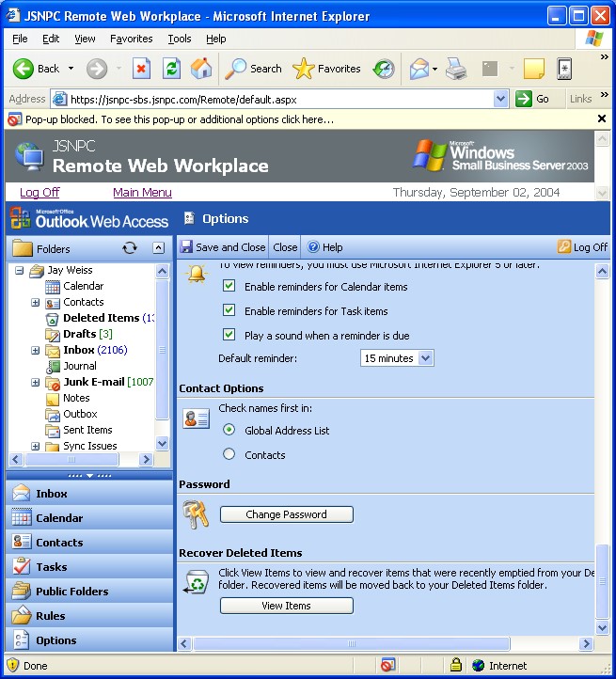Open Default reminder 15 minutes dropdown

397,358
